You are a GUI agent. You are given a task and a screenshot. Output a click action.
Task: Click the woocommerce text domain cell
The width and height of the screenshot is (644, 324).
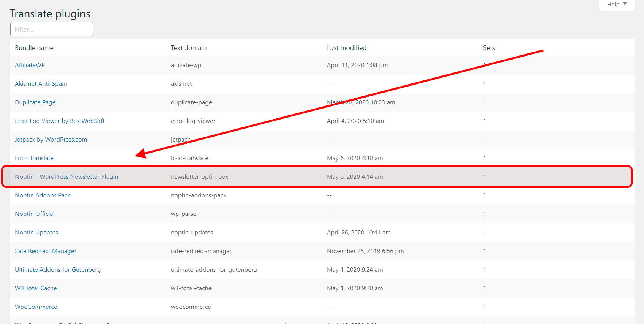[191, 307]
